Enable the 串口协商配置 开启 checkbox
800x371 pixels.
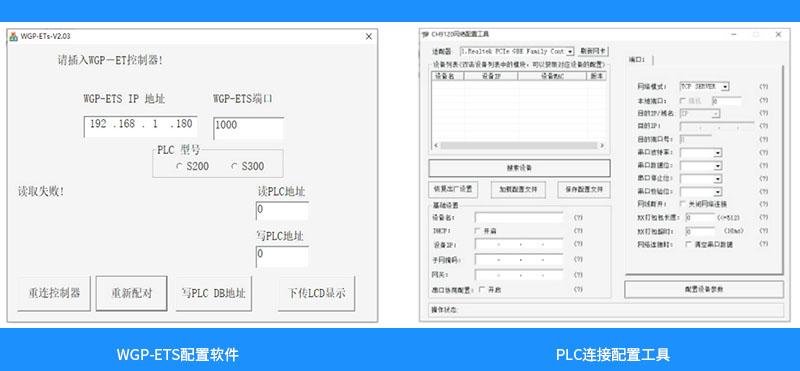pos(482,289)
